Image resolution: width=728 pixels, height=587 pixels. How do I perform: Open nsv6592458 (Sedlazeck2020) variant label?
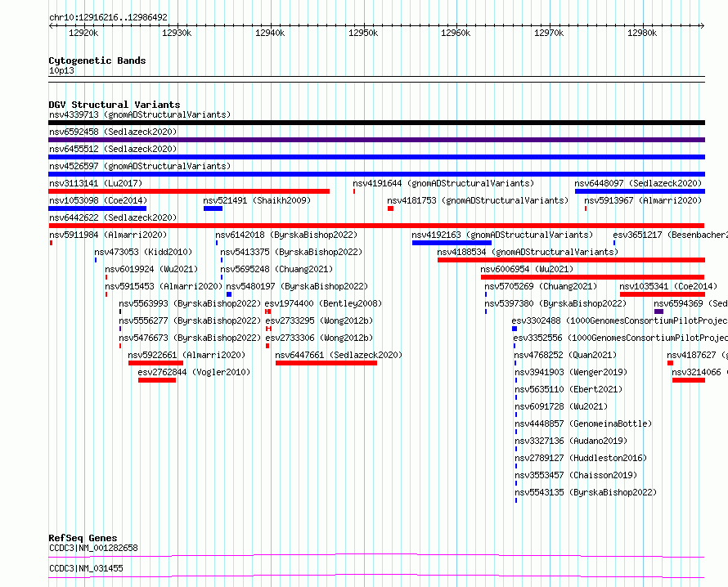pos(113,132)
